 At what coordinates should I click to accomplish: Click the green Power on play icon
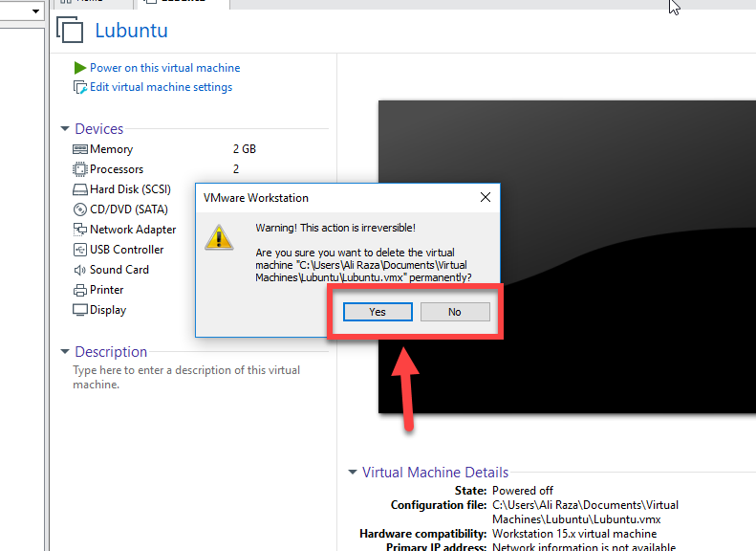80,68
